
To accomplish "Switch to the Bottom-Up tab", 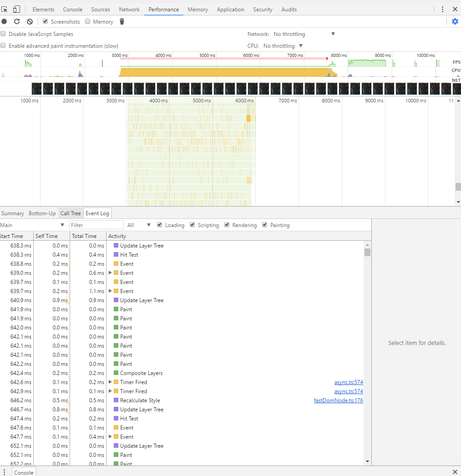I will pos(42,213).
